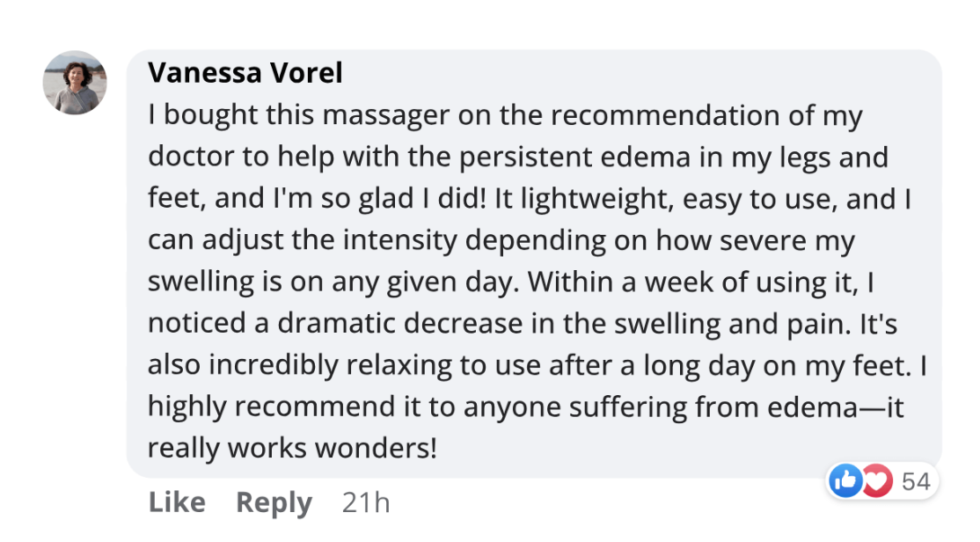The image size is (980, 542).
Task: Click the red heart reaction icon
Action: [877, 480]
